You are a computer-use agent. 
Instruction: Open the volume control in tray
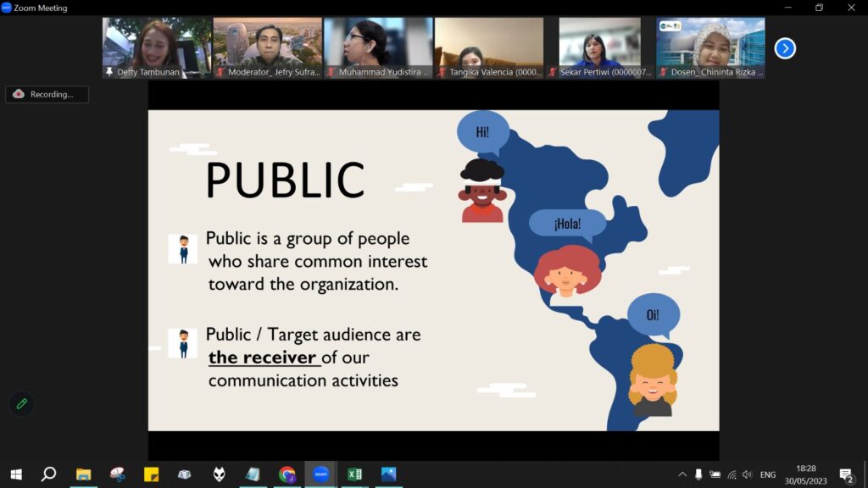point(747,474)
